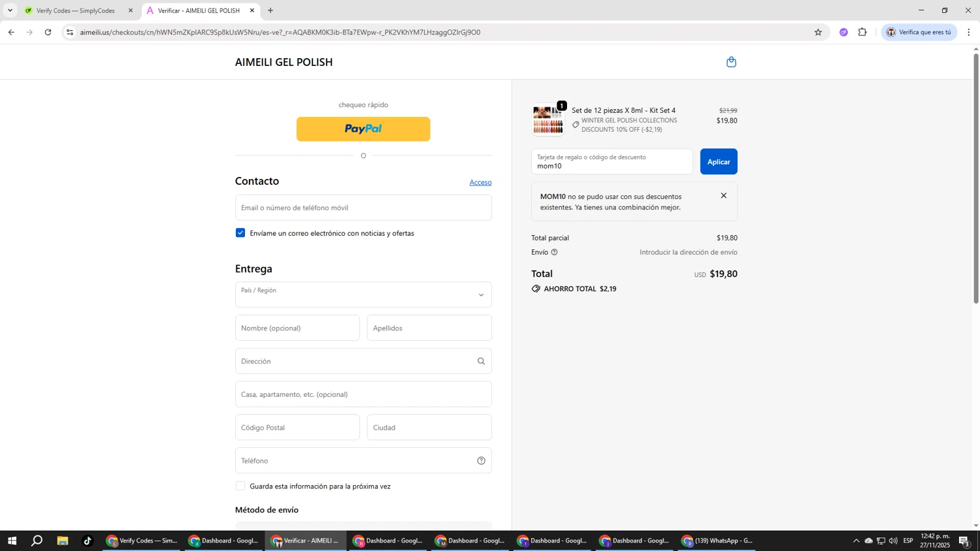Focus the Código Postal field
The image size is (980, 551).
pos(297,428)
